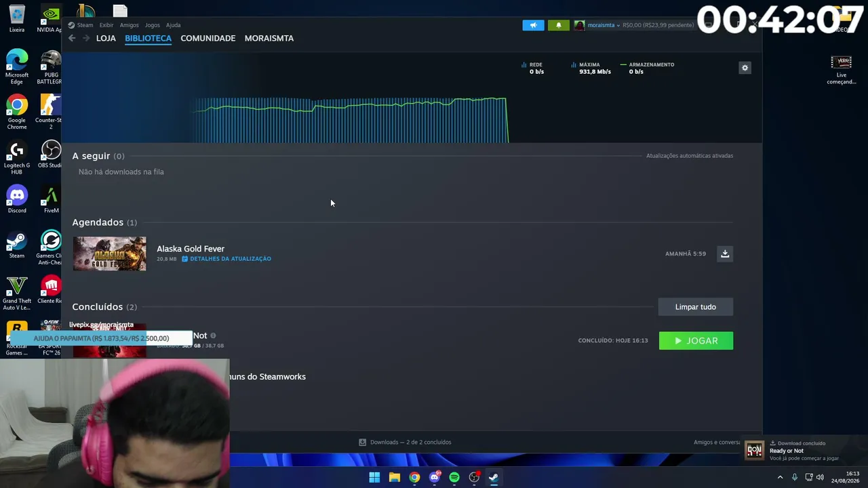The height and width of the screenshot is (488, 868).
Task: Click the Alaska Gold Fever game title
Action: tap(191, 249)
